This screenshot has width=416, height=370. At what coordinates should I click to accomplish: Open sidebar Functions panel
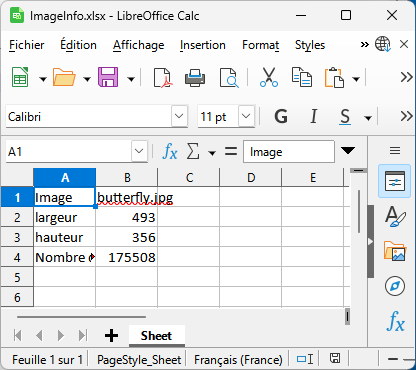(396, 321)
